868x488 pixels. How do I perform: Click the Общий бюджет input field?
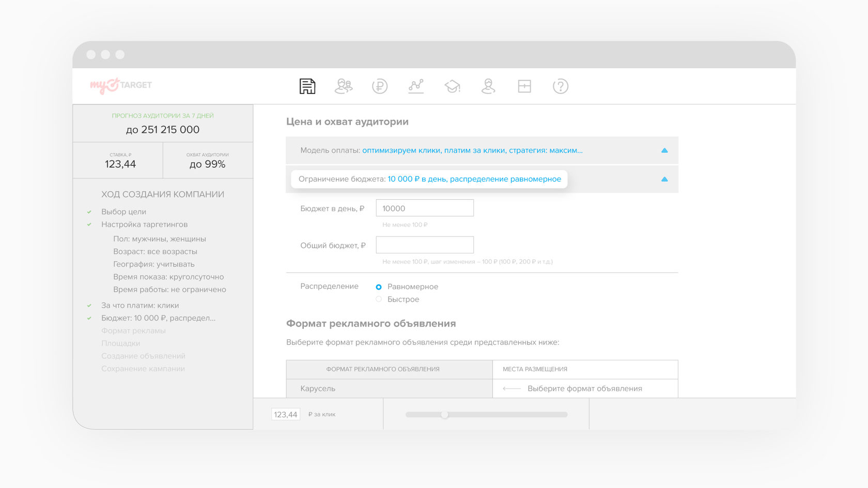click(x=424, y=245)
